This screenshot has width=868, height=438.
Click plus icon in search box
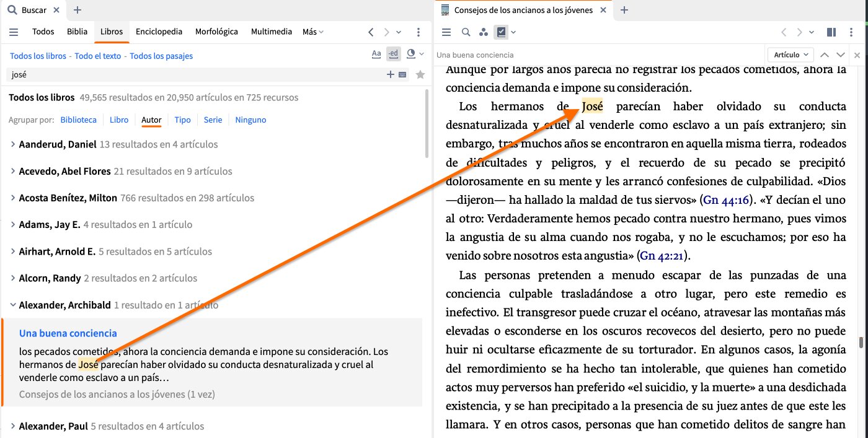(x=391, y=74)
